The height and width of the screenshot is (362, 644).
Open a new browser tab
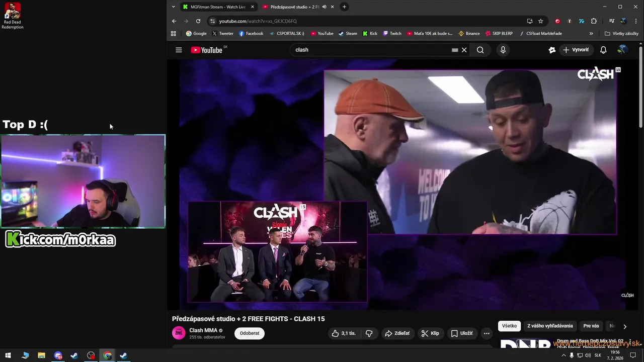click(x=344, y=7)
